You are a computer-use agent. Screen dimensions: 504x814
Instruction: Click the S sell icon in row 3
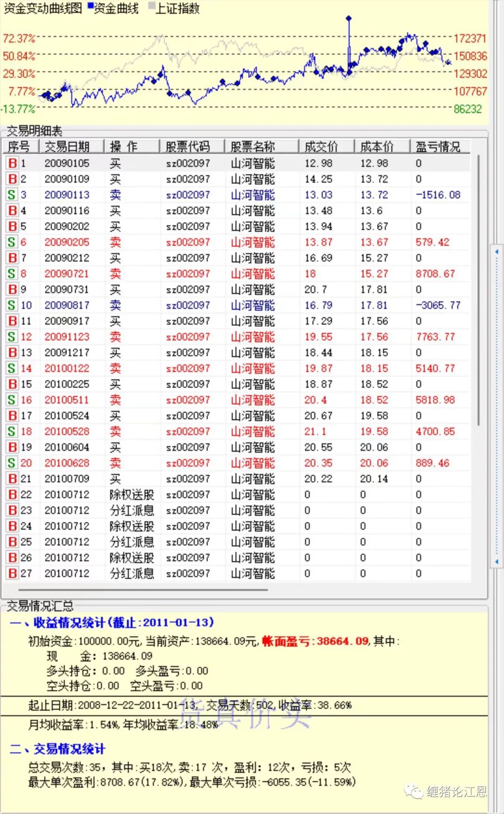(x=12, y=195)
